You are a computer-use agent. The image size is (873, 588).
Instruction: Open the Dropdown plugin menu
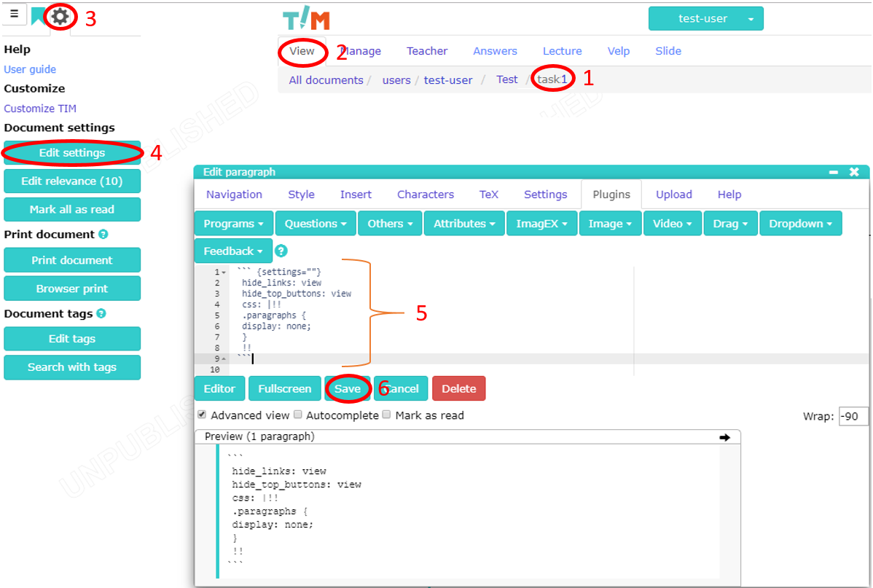(x=801, y=223)
